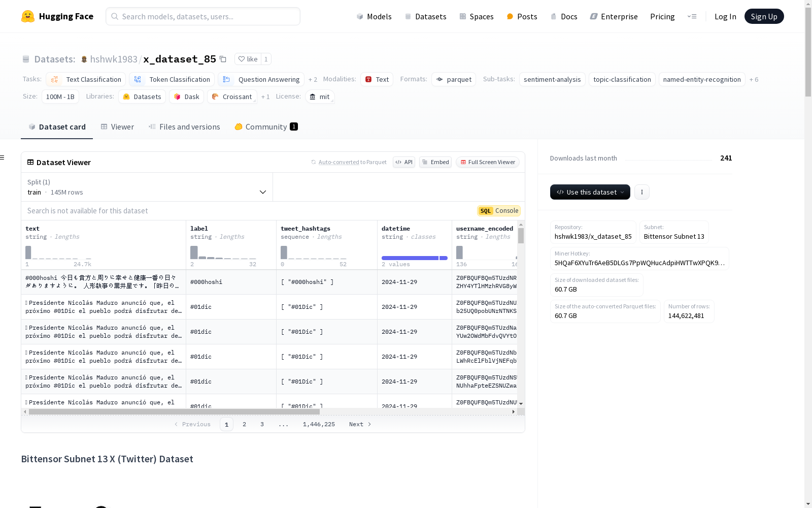The width and height of the screenshot is (812, 508).
Task: Click the 100M - 1B size tag
Action: coord(60,97)
